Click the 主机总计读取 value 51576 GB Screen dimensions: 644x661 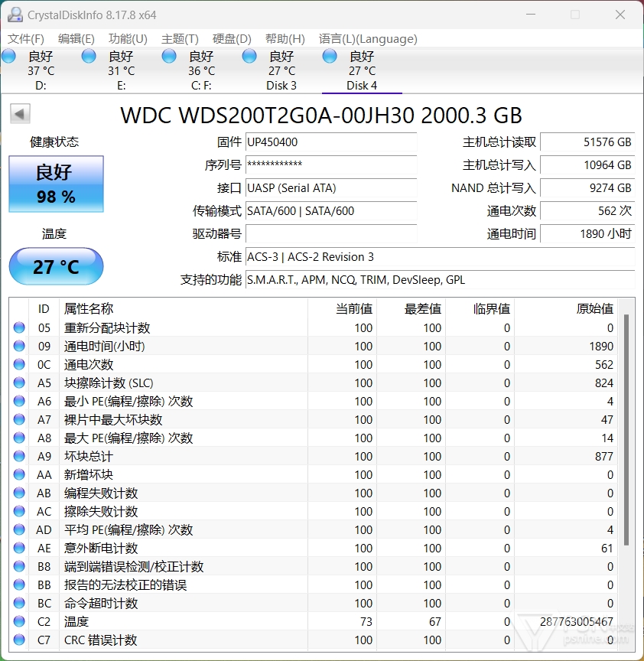tap(587, 142)
